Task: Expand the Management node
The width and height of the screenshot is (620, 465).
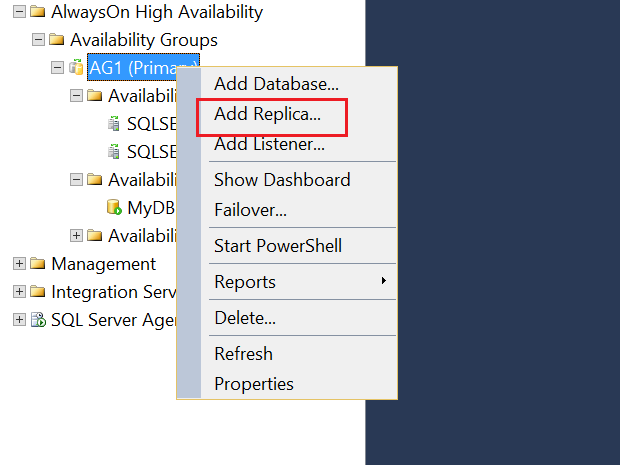Action: (x=19, y=264)
